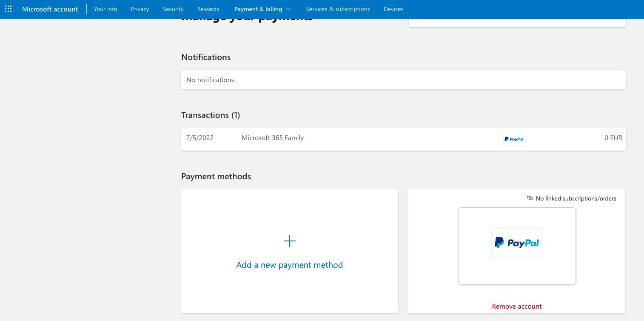This screenshot has height=321, width=644.
Task: Select the Microsoft 365 Family transaction
Action: point(273,138)
